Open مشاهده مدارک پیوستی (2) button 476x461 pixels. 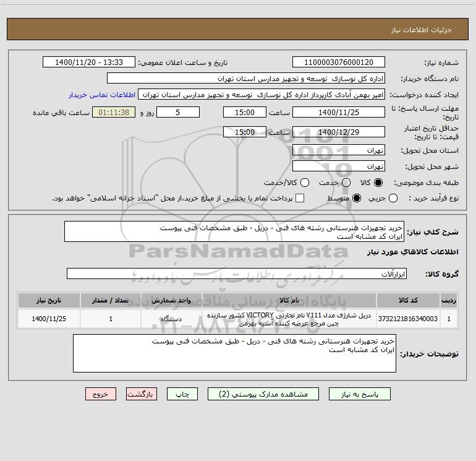[263, 394]
